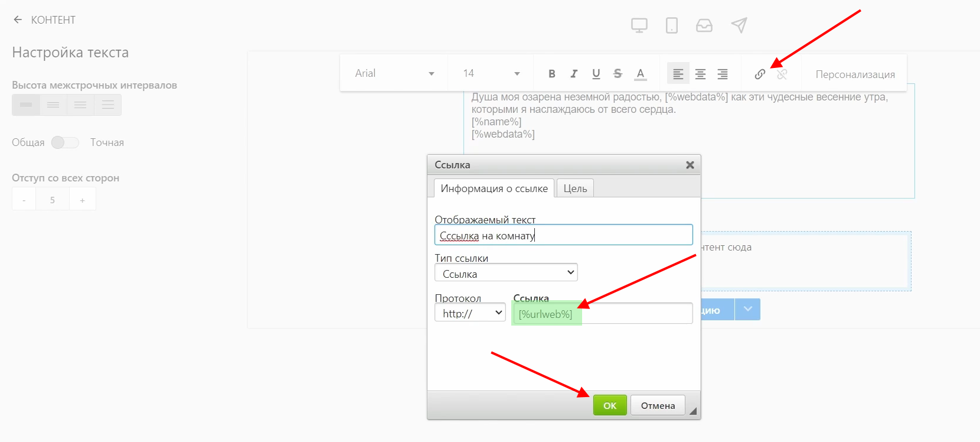Click the Bold formatting icon
Screen dimensions: 980x442
coord(551,74)
